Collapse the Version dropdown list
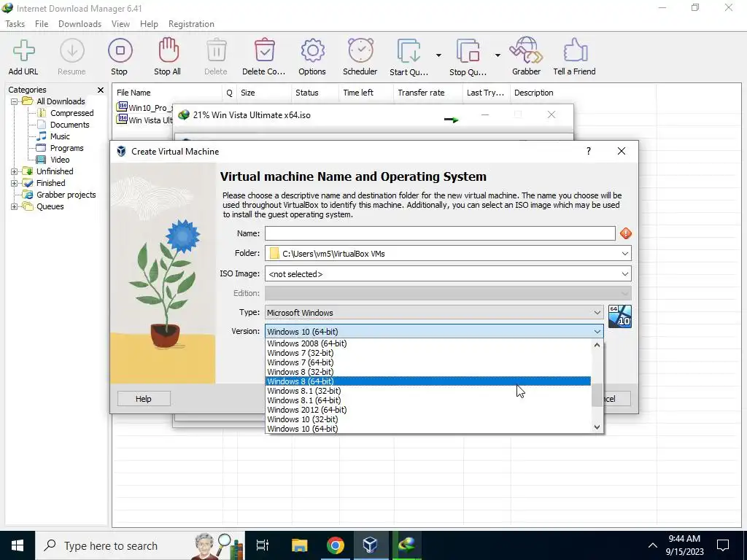This screenshot has height=560, width=747. coord(597,332)
